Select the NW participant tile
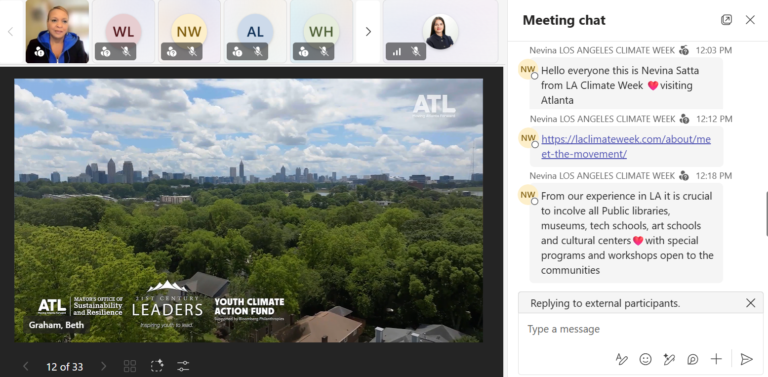 (x=189, y=32)
